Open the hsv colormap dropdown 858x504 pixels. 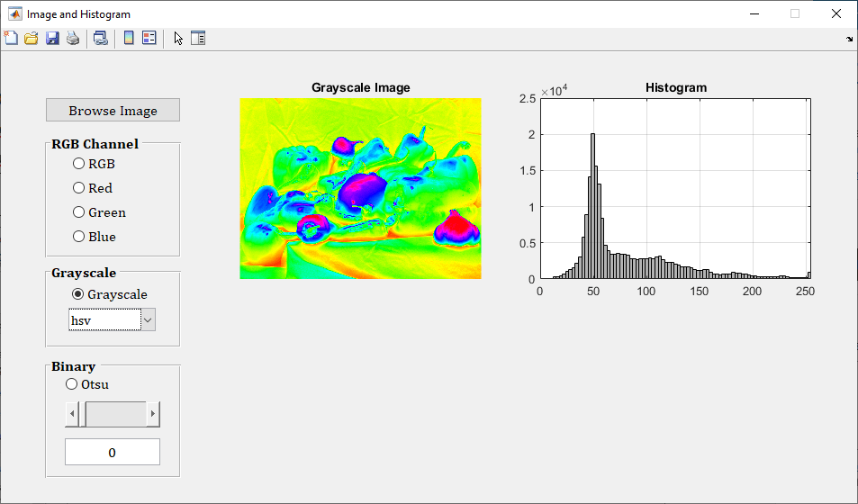(149, 319)
